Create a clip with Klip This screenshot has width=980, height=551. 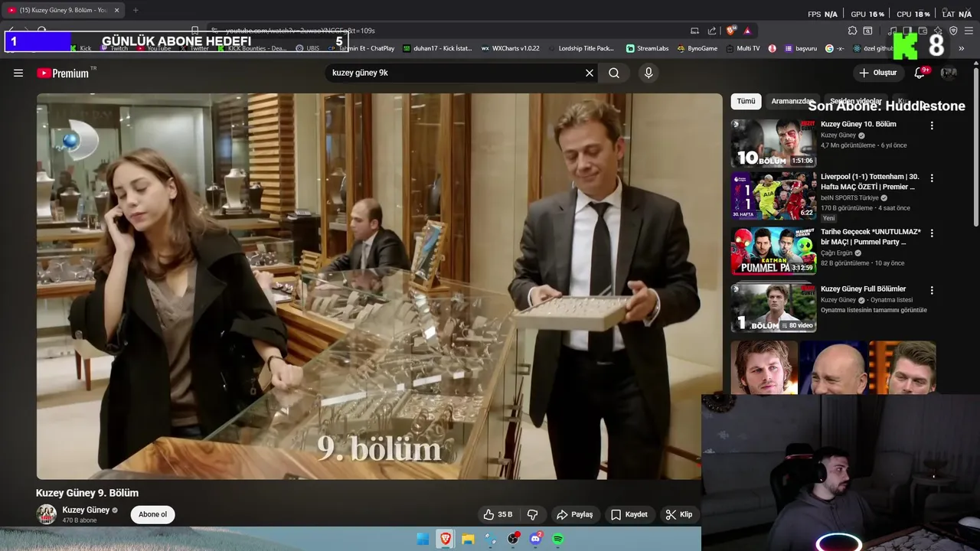(678, 514)
